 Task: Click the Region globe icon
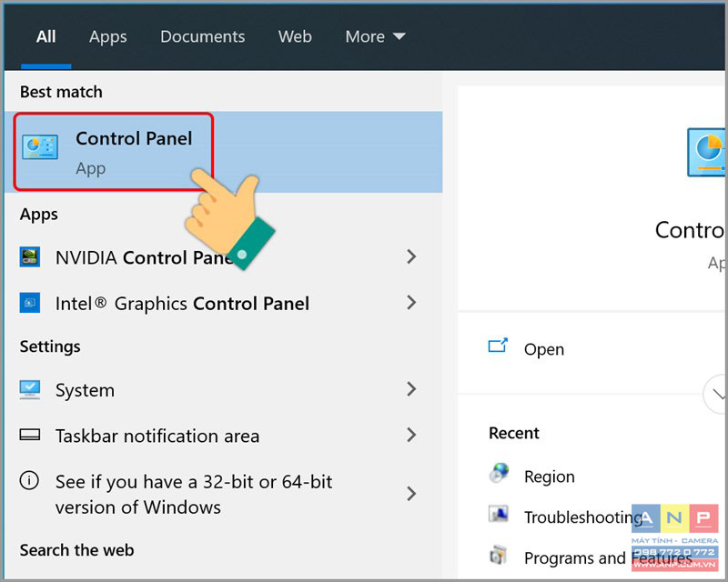499,473
